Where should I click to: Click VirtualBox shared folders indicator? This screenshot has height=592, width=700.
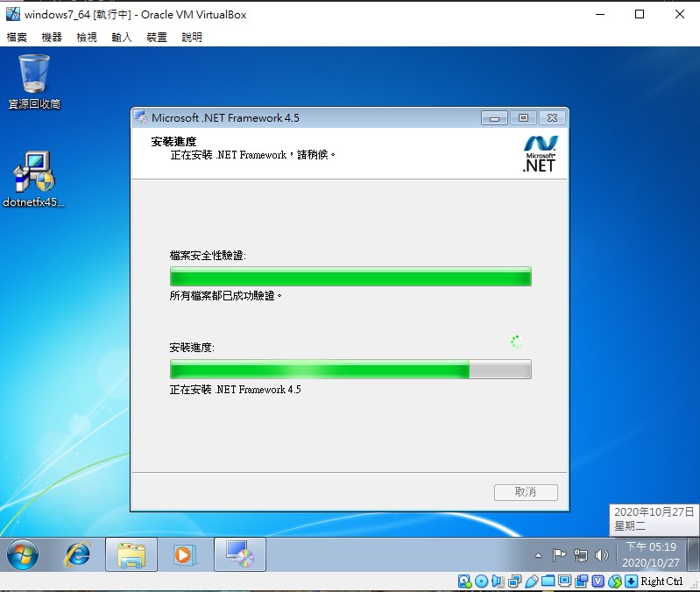(548, 581)
